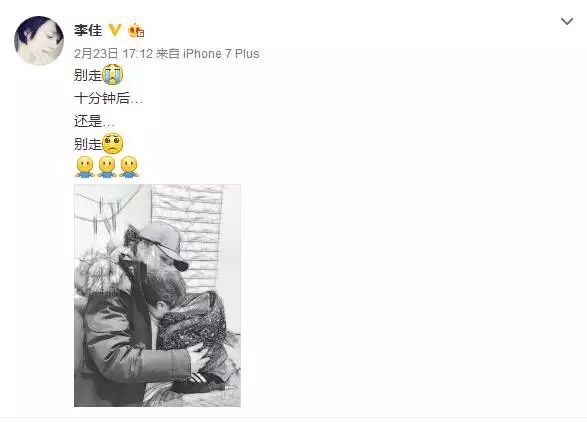Screen dimensions: 587x422
Task: Open the post options chevron menu
Action: click(567, 21)
